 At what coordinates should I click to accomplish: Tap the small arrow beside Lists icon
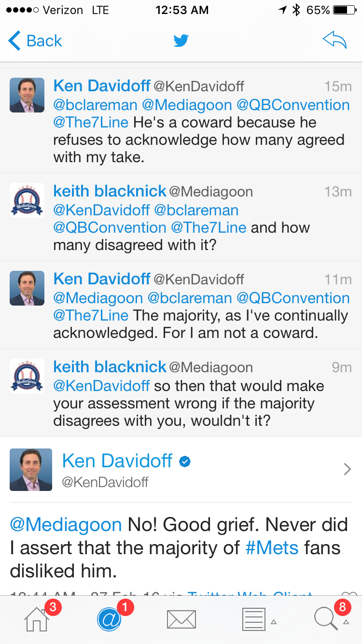274,622
